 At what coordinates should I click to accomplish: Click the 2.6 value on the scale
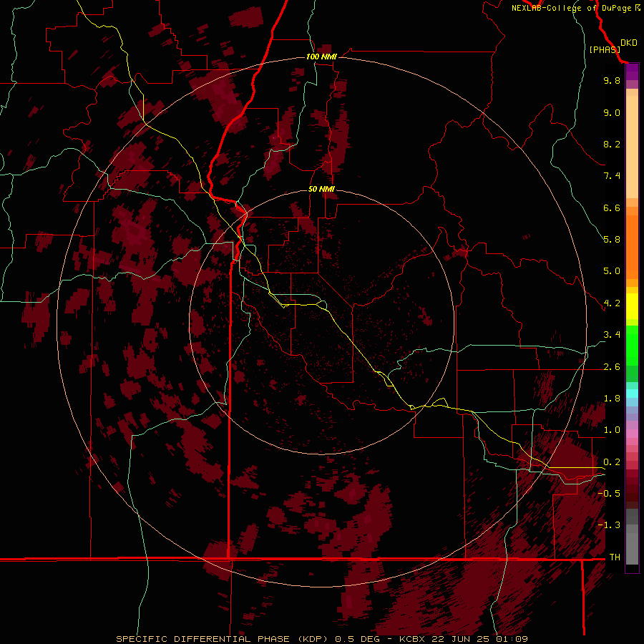click(612, 367)
